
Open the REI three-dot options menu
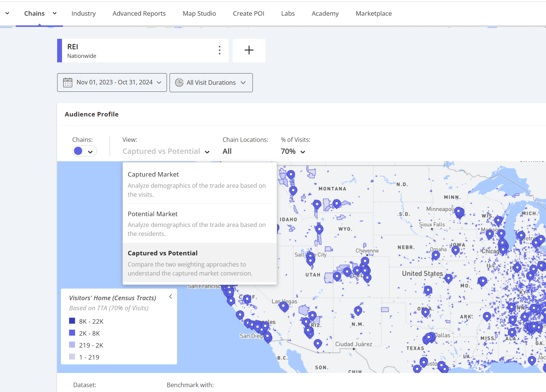(219, 50)
